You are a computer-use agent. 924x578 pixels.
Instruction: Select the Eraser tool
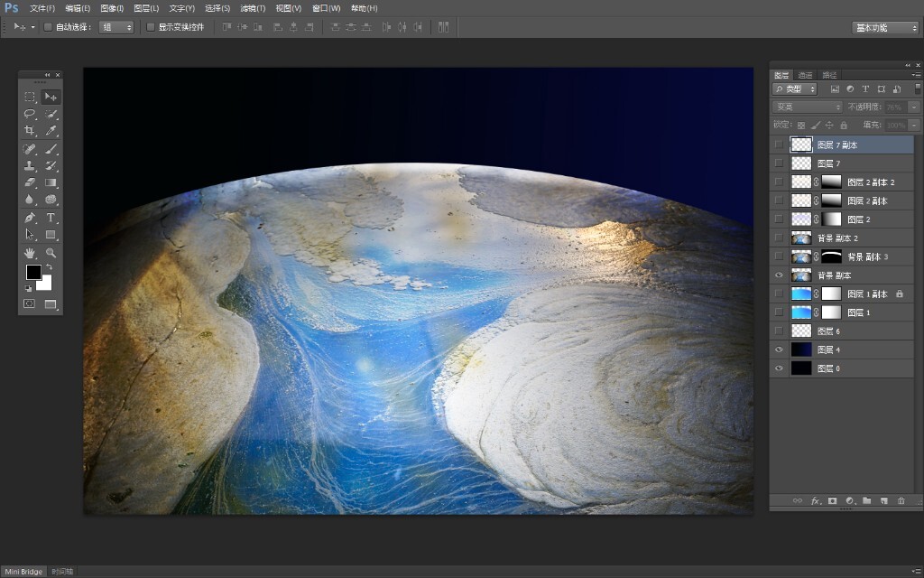[x=30, y=182]
